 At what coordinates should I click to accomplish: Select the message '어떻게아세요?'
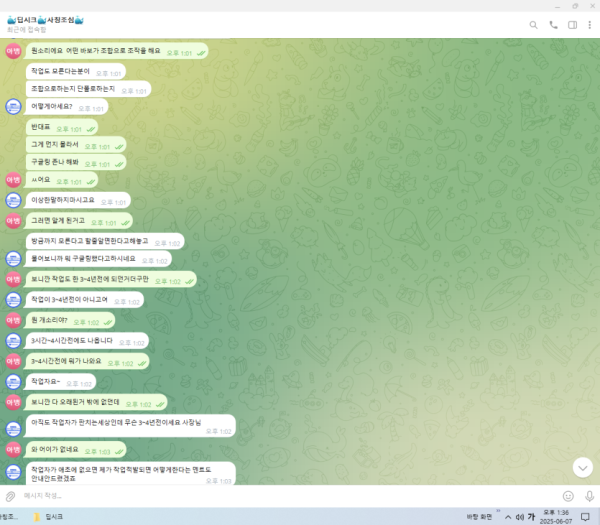click(x=67, y=106)
